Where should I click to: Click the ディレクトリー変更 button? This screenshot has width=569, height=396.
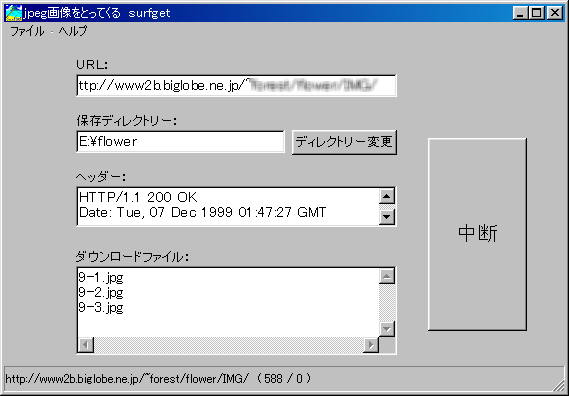(x=344, y=142)
